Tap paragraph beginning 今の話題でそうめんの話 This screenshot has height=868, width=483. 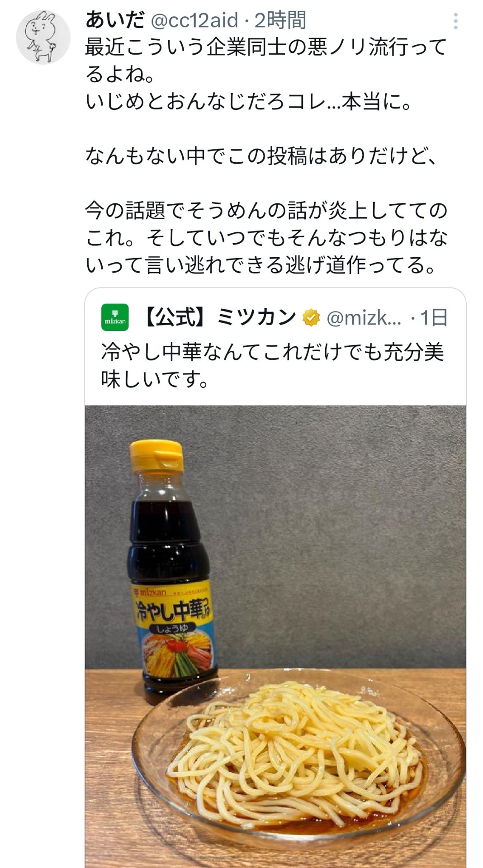pos(266,237)
